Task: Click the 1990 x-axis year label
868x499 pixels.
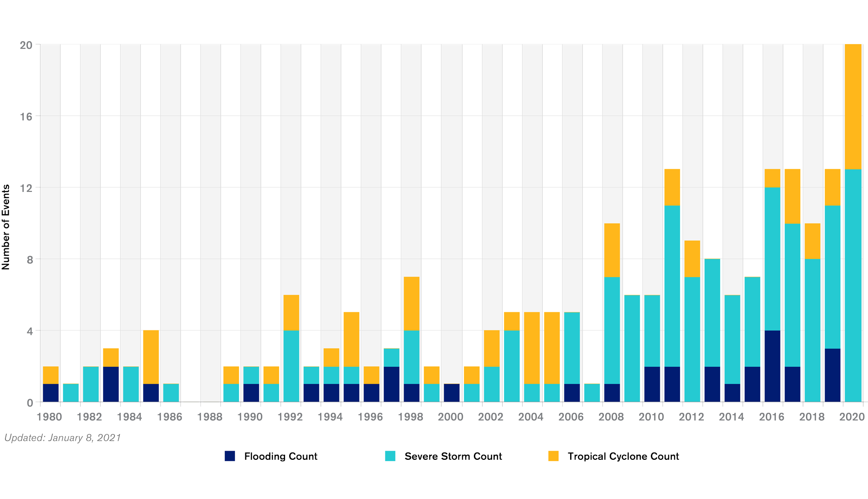Action: click(x=250, y=417)
